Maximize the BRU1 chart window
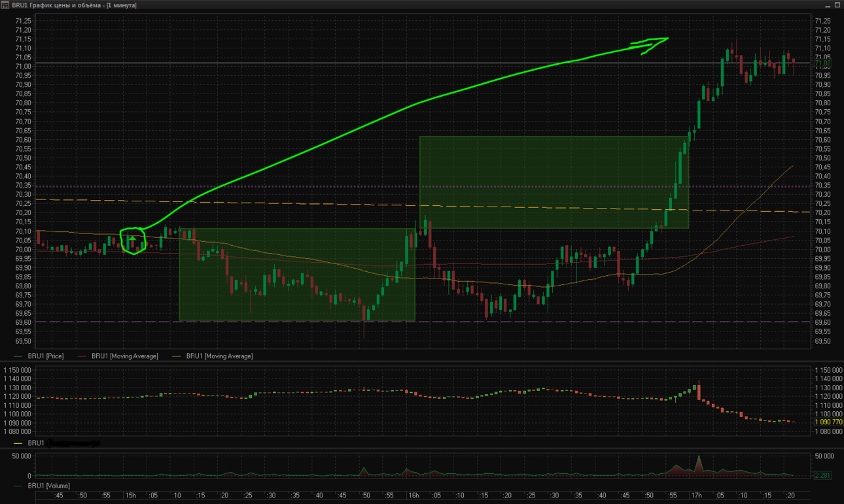 837,5
